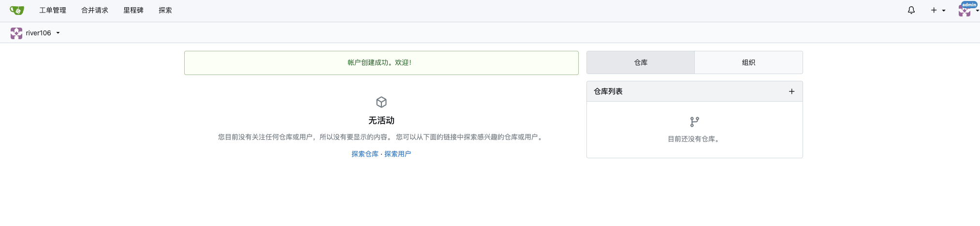Open the plus create menu in the navbar
Viewport: 980px width, 226px height.
(938, 10)
